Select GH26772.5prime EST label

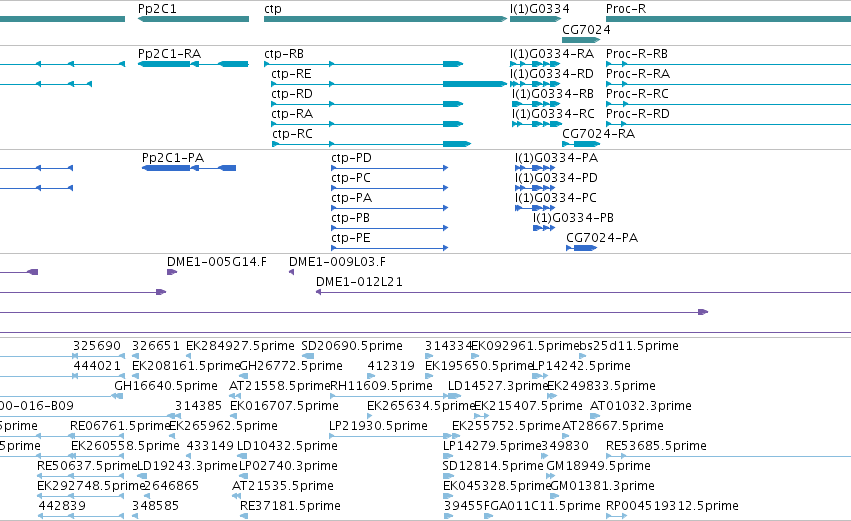click(291, 366)
